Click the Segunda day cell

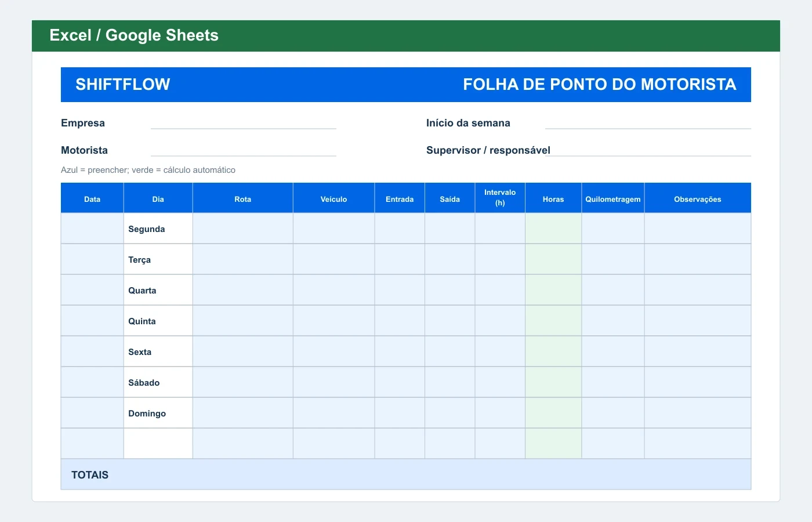pos(158,229)
